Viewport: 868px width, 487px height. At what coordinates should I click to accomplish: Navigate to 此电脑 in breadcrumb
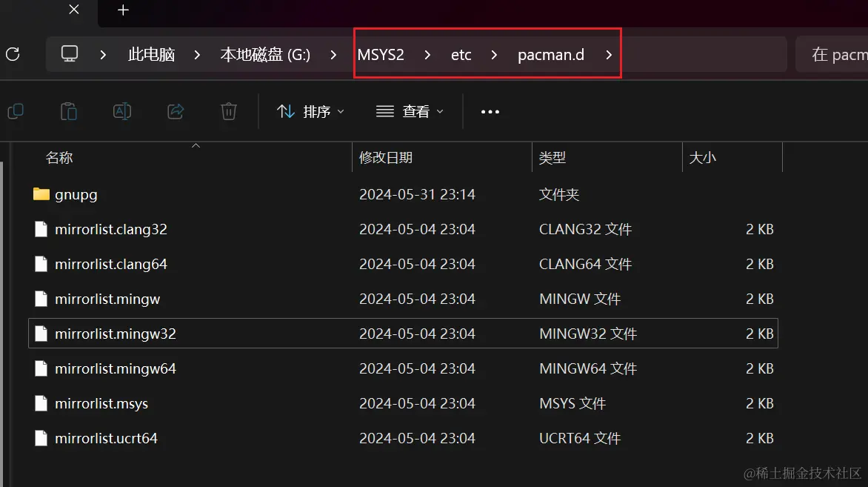[151, 54]
